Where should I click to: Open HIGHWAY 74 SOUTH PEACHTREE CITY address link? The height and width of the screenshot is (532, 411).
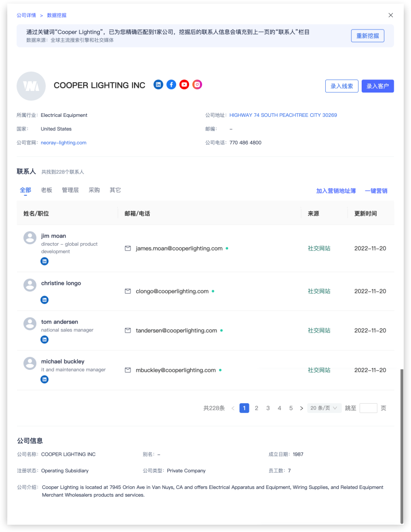283,115
